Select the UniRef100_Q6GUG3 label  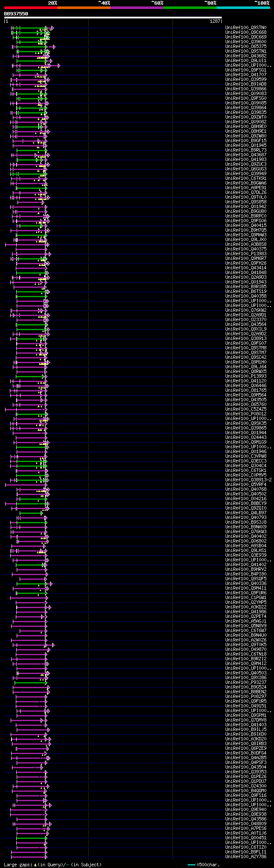pos(246,169)
